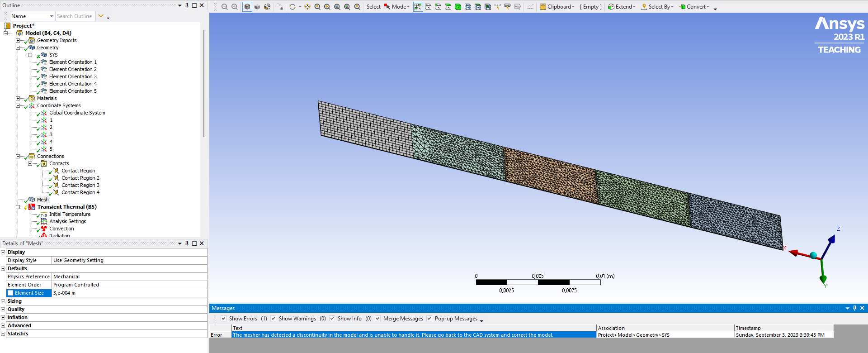Expand the Sizing section in Details
868x353 pixels.
pos(3,301)
